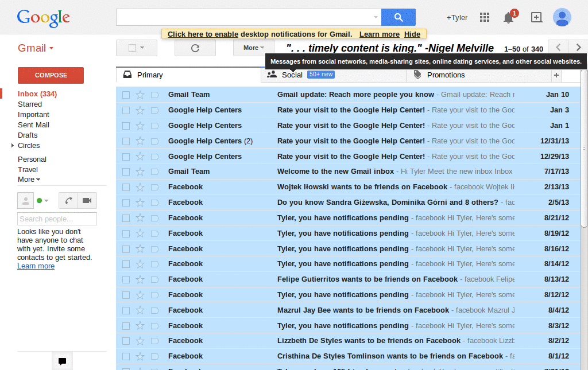This screenshot has width=588, height=370.
Task: Tick checkbox for 12/29/13 Help Centers message
Action: click(126, 157)
